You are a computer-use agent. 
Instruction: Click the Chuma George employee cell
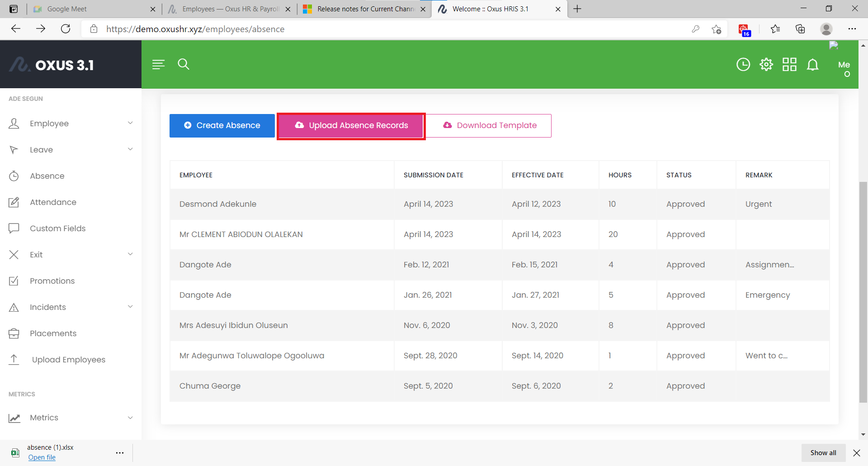point(282,386)
